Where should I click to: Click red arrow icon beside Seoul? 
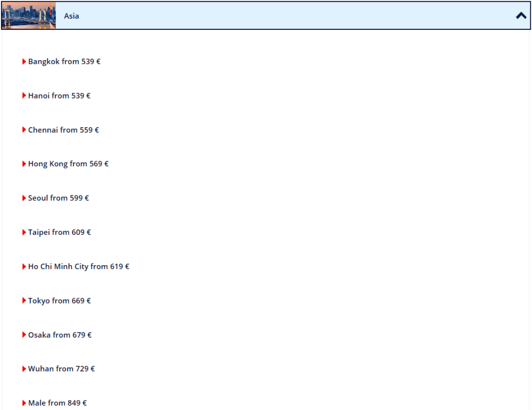tap(24, 198)
